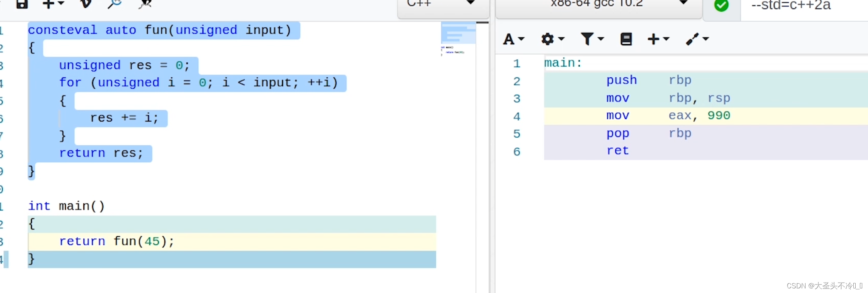This screenshot has height=293, width=868.
Task: Click the libraries book icon
Action: tap(626, 39)
